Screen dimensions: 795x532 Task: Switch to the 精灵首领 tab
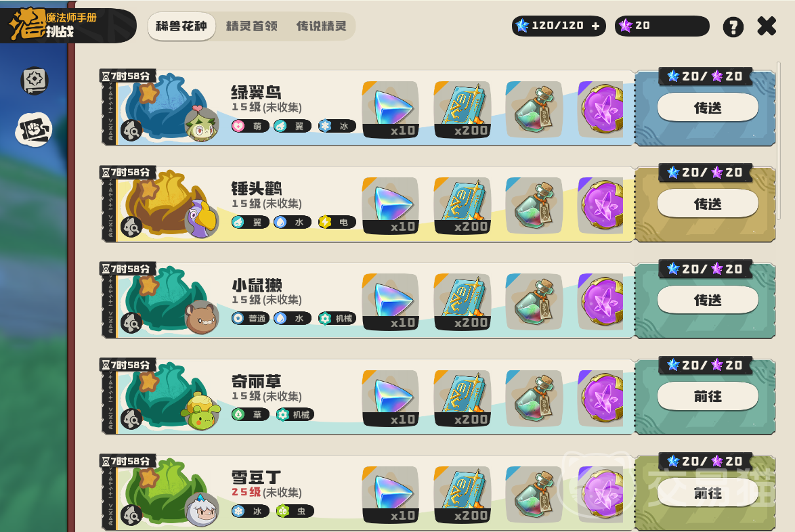(x=251, y=26)
